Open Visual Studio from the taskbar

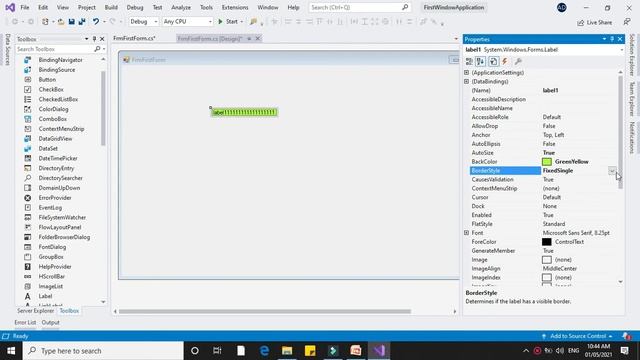[x=379, y=351]
